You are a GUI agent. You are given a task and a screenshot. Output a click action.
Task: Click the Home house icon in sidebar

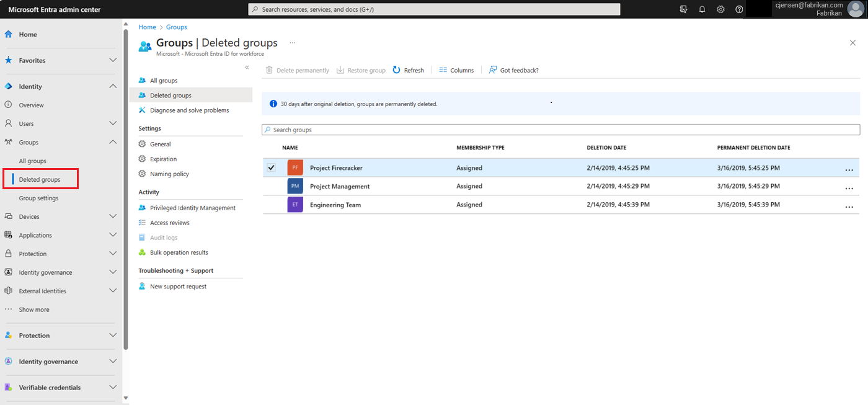[9, 35]
